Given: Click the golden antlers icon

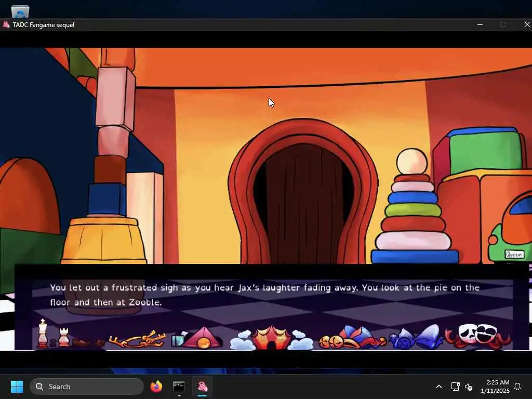Looking at the screenshot, I should [x=137, y=339].
